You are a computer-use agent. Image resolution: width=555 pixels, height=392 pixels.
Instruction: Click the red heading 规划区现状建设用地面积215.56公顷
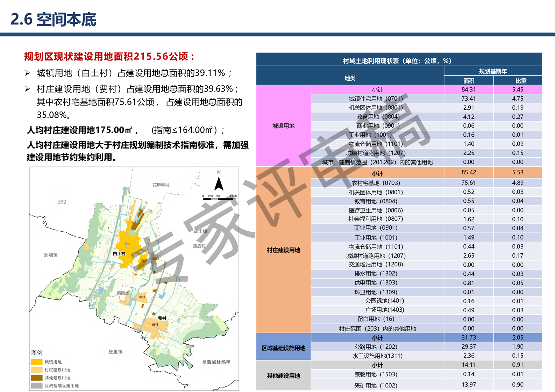[109, 57]
